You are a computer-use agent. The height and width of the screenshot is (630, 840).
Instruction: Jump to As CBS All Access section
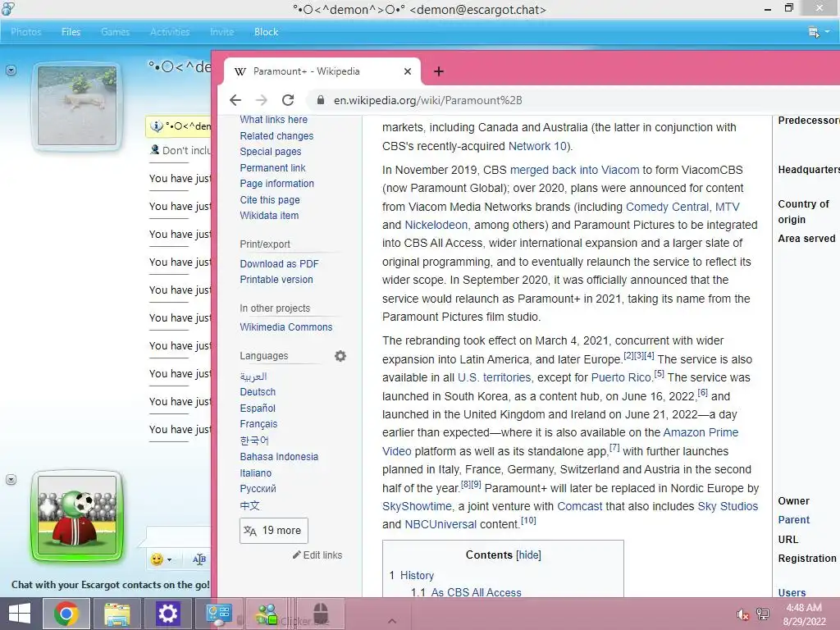[477, 592]
